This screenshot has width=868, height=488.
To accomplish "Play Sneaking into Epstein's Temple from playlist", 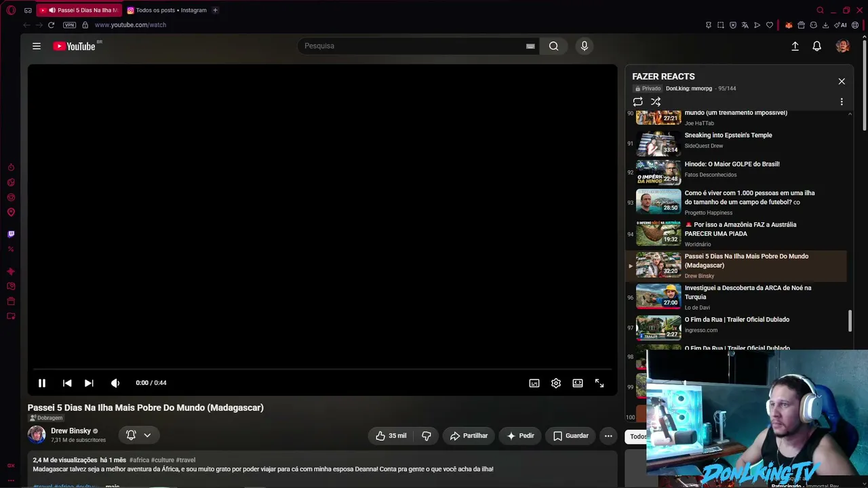I will pyautogui.click(x=737, y=143).
